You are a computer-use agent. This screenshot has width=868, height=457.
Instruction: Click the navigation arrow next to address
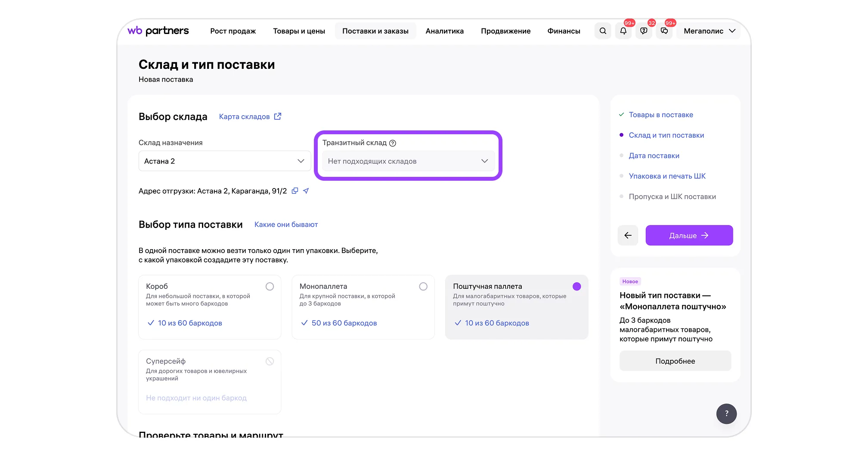click(306, 191)
